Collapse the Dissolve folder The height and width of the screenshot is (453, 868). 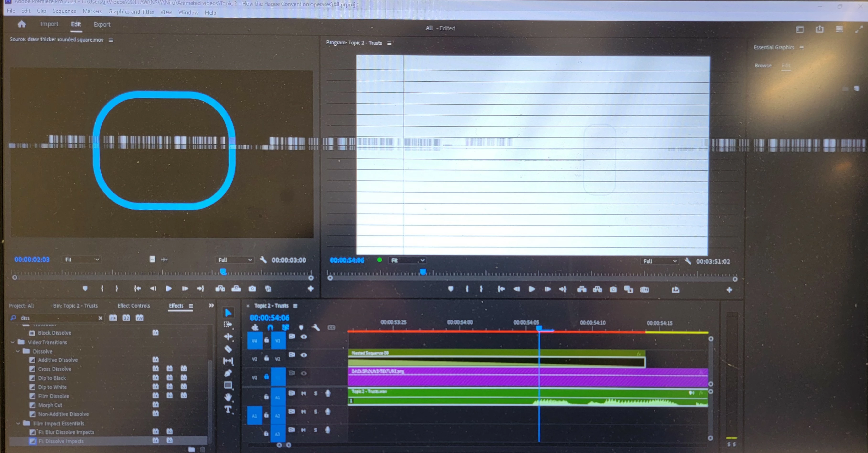[17, 351]
